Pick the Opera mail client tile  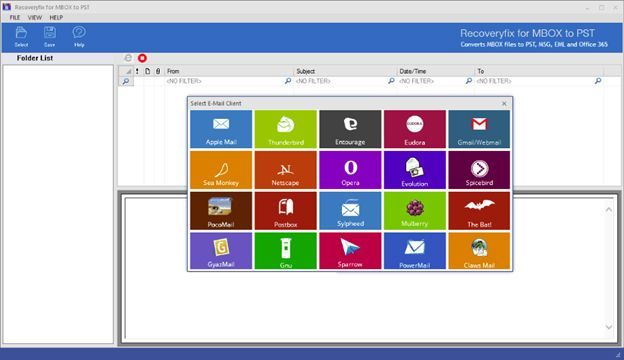350,170
